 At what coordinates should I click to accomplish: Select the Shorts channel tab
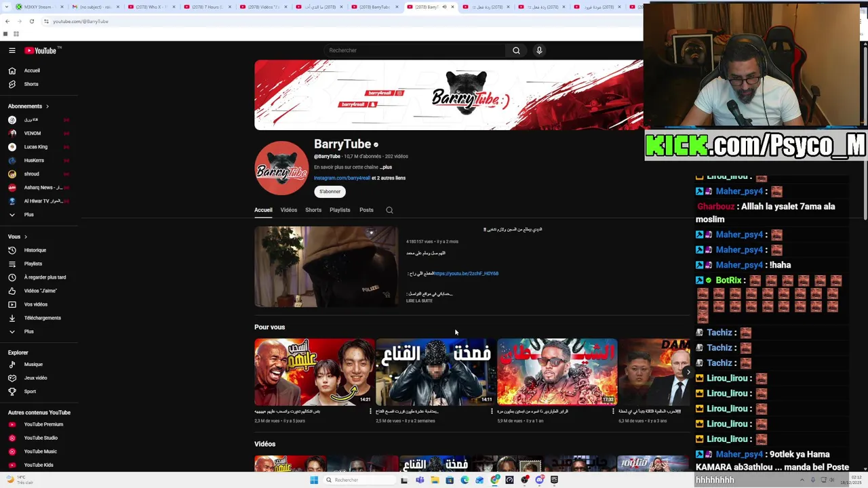click(x=313, y=210)
